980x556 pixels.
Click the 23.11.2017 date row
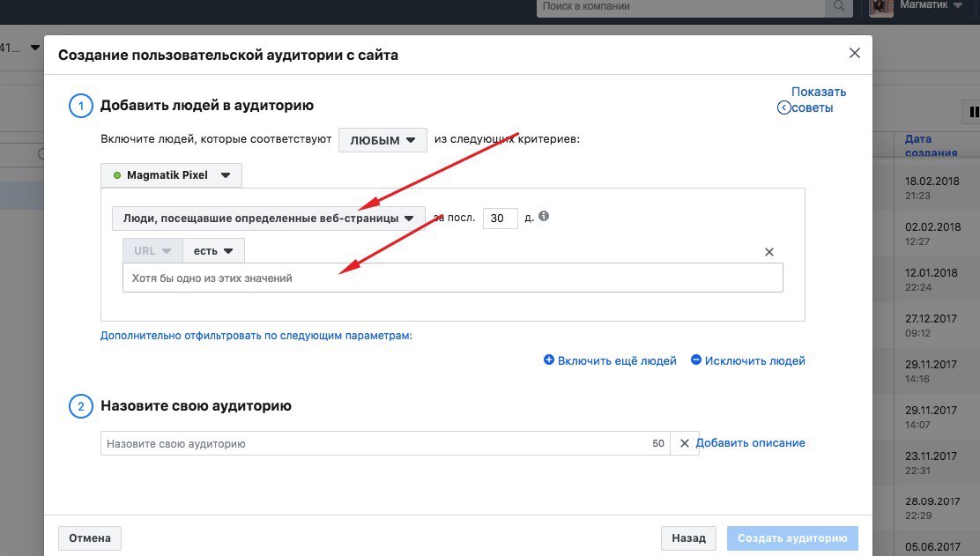pos(932,463)
